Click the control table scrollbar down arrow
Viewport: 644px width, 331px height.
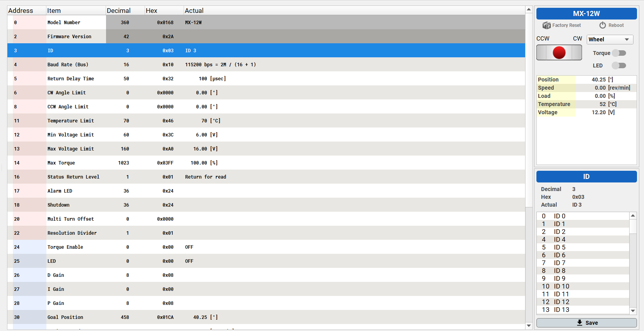(x=529, y=326)
